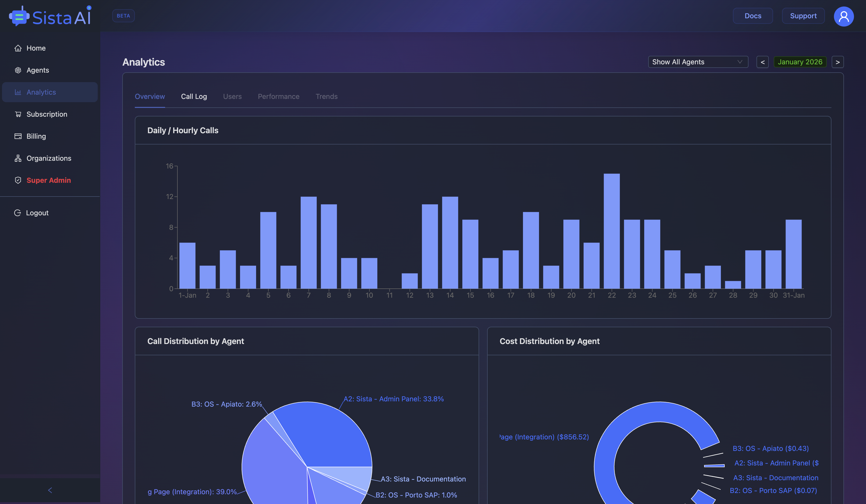Switch to the Trends tab
The image size is (866, 504).
(x=327, y=96)
